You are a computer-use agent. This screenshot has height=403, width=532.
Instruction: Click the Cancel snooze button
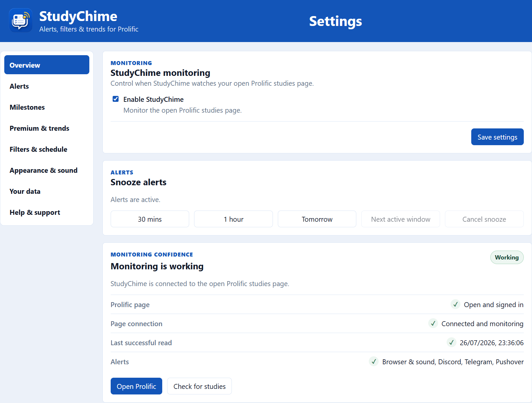pos(484,219)
